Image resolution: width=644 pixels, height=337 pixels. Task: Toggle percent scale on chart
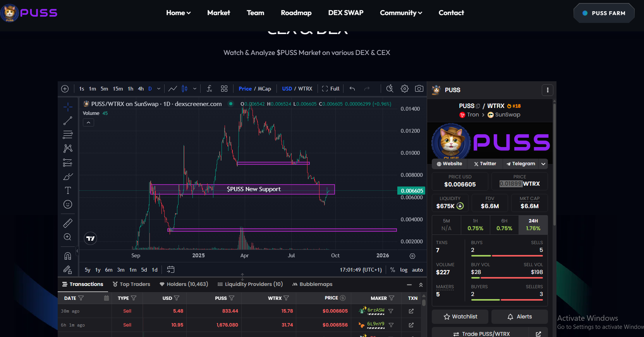tap(393, 270)
